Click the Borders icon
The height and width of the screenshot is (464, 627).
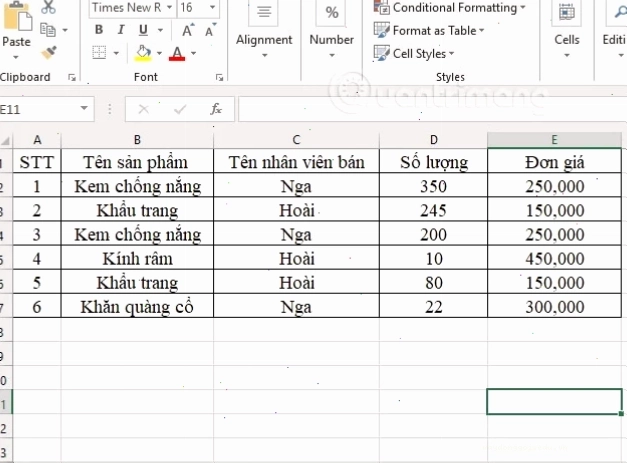[99, 52]
